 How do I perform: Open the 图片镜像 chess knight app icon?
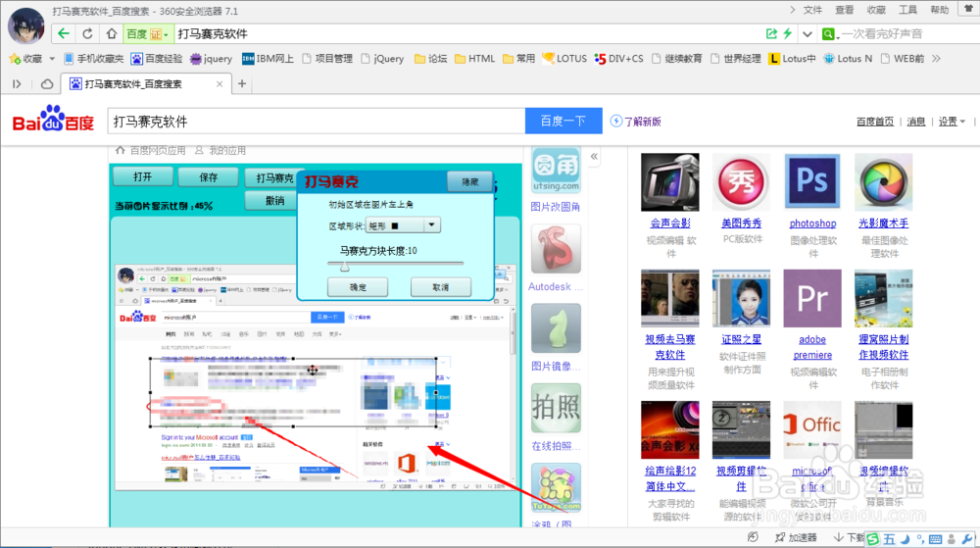point(556,328)
